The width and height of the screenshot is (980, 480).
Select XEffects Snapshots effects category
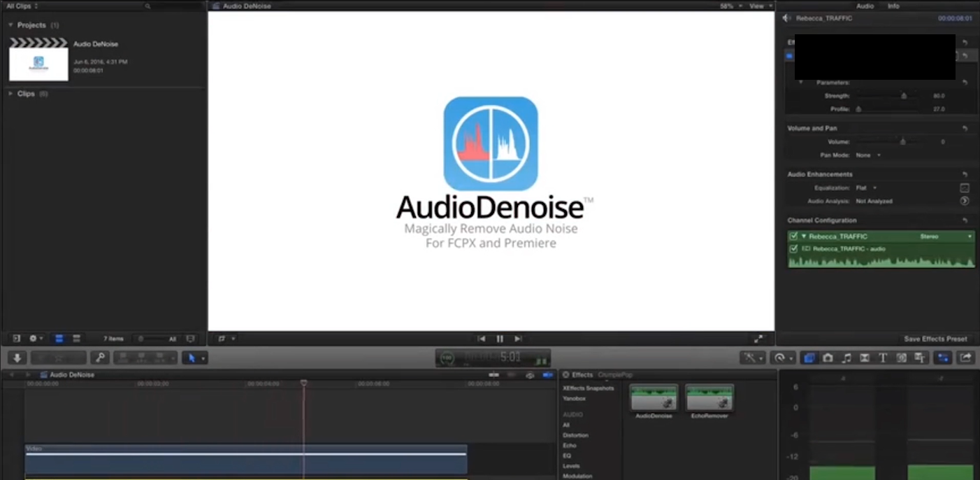[x=588, y=388]
